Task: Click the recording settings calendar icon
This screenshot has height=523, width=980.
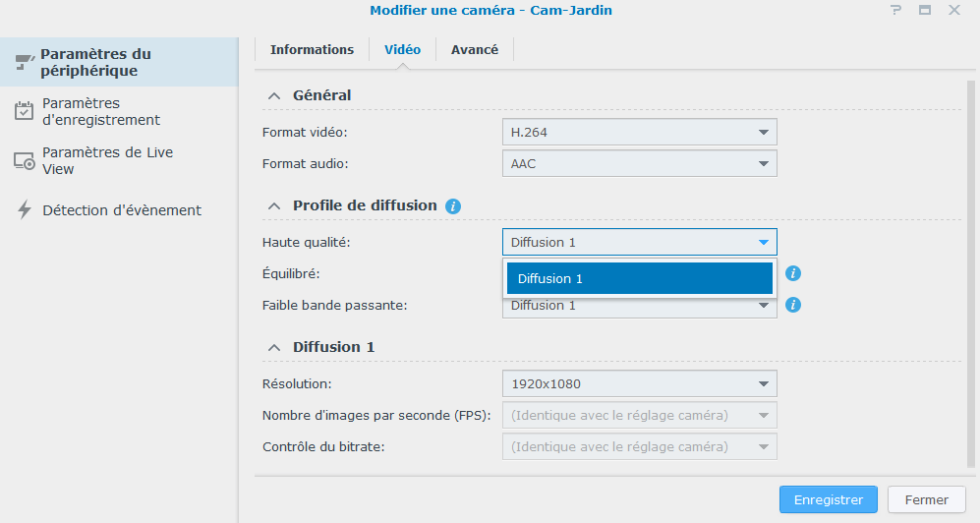Action: pyautogui.click(x=25, y=111)
